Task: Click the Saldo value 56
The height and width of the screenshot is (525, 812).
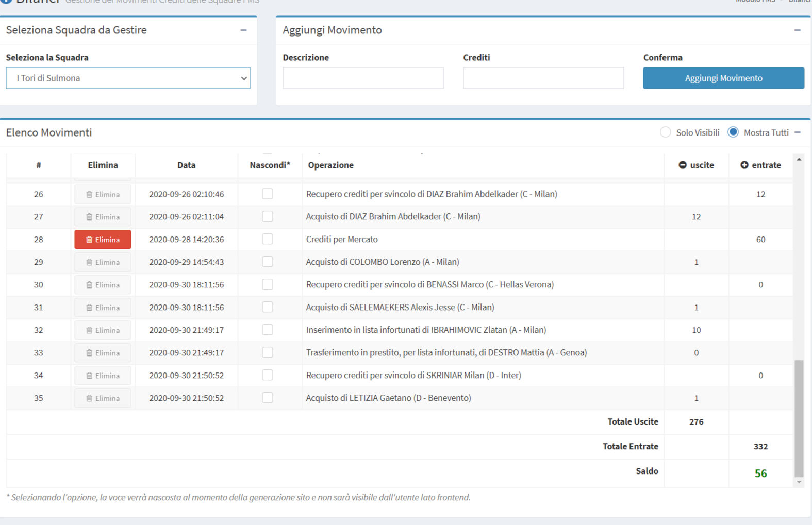Action: pyautogui.click(x=760, y=473)
